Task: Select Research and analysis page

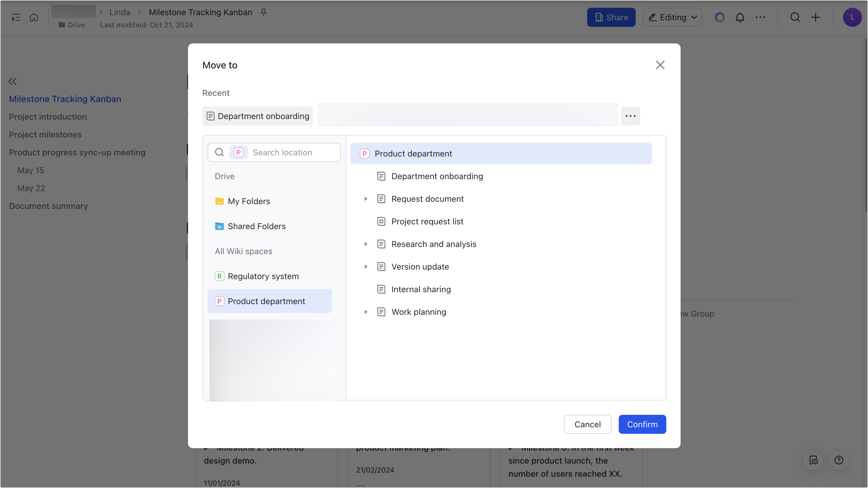Action: [x=434, y=244]
